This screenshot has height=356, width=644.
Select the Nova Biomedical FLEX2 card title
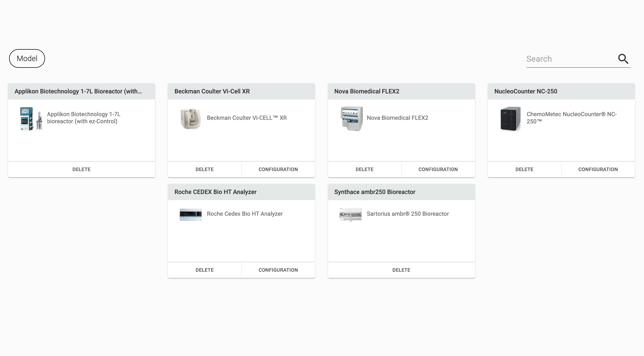click(367, 91)
